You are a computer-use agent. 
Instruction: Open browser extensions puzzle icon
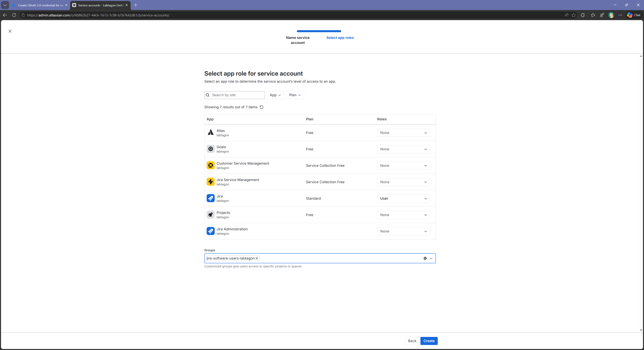pos(583,15)
